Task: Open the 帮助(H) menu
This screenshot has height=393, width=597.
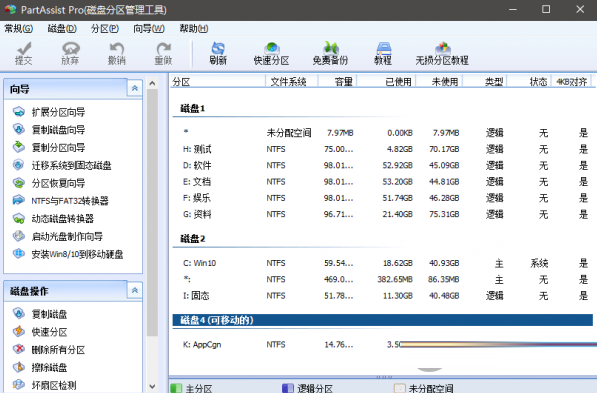Action: tap(194, 29)
